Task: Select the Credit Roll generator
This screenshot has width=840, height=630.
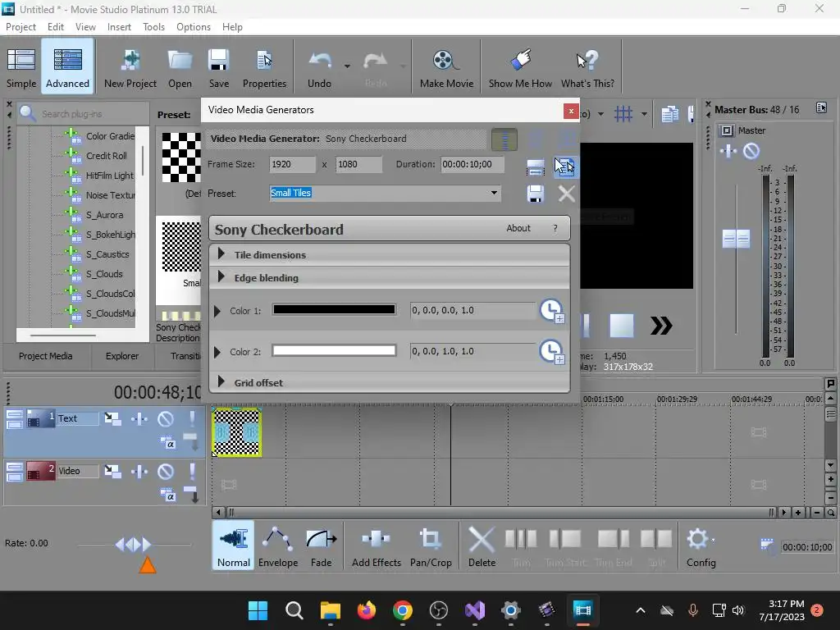Action: click(x=106, y=155)
